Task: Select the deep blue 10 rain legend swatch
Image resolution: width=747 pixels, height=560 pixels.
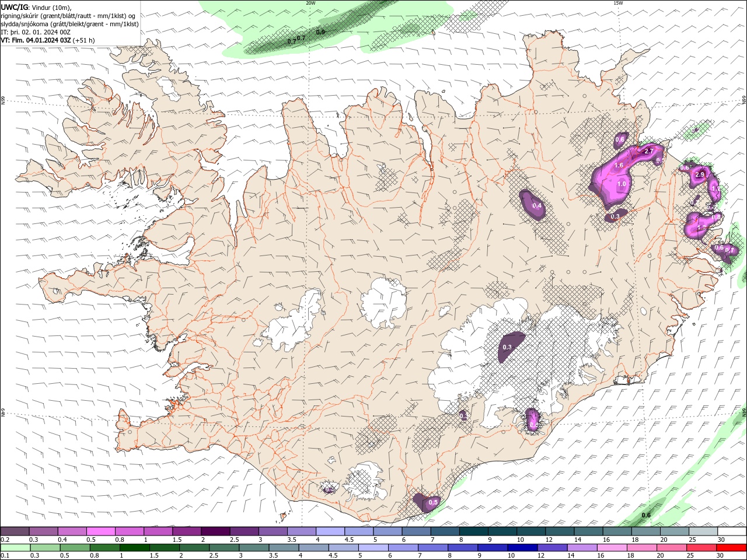Action: coord(522,548)
